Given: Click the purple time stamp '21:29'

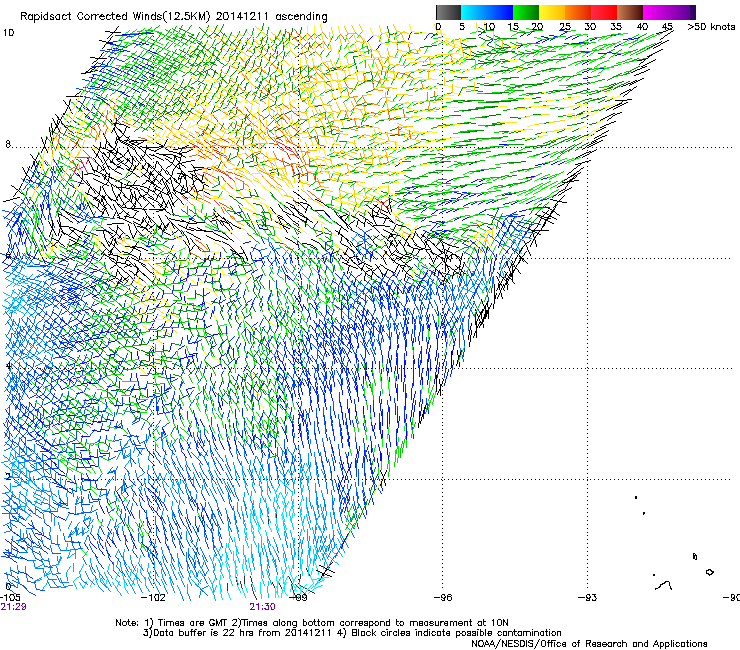Looking at the screenshot, I should (13, 607).
